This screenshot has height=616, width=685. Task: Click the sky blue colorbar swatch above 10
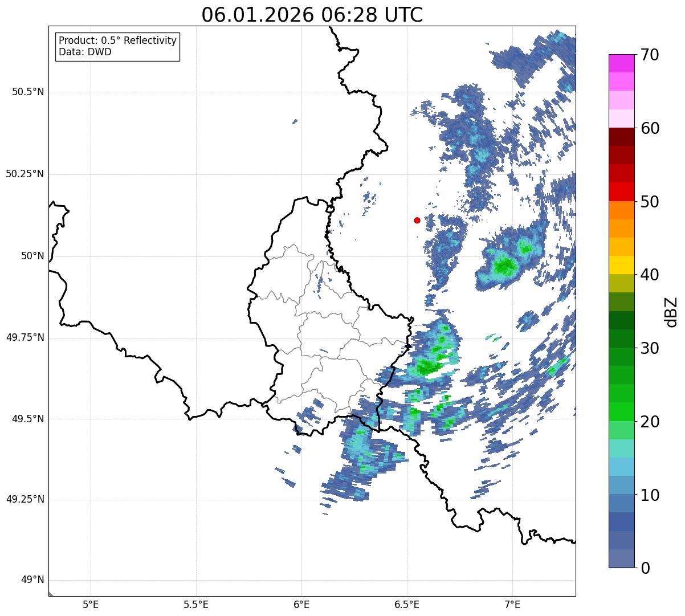click(x=622, y=467)
